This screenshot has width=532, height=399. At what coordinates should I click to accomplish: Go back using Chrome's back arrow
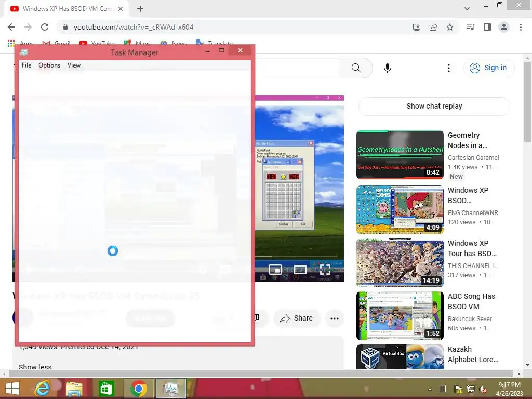click(x=11, y=27)
